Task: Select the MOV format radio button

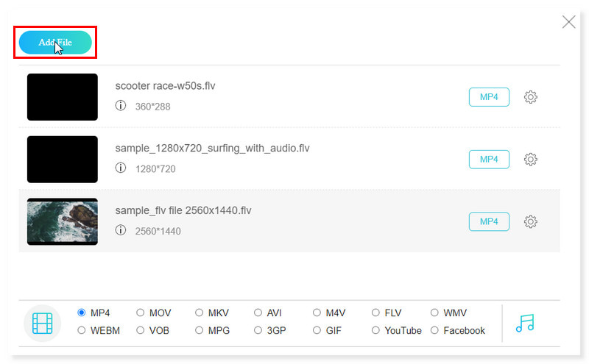Action: [141, 313]
